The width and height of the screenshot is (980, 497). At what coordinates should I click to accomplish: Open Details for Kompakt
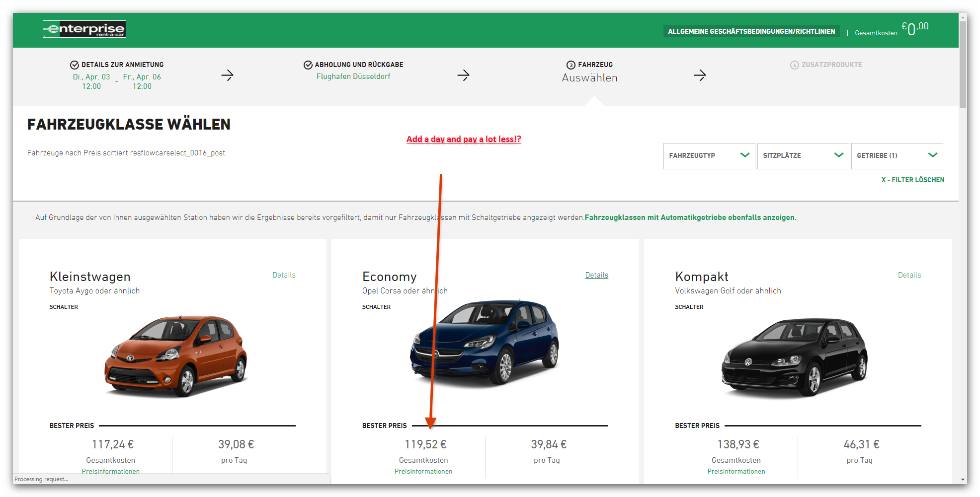pos(909,275)
